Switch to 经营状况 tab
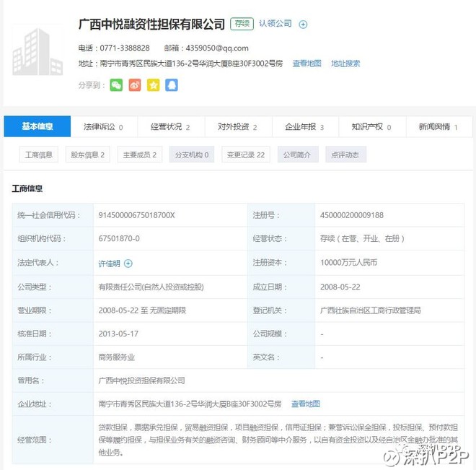 pos(171,126)
